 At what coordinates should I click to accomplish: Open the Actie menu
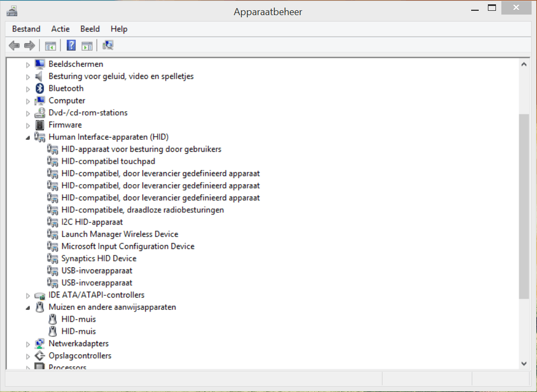pos(60,29)
